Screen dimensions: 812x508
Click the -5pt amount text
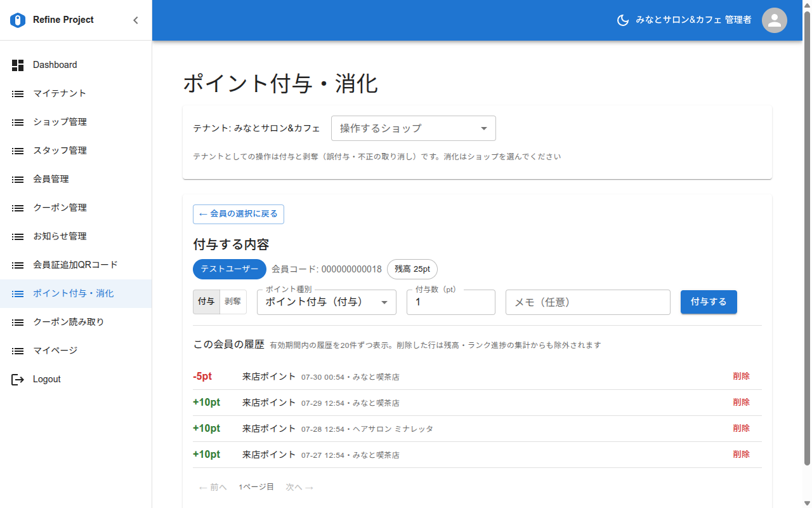(x=202, y=377)
